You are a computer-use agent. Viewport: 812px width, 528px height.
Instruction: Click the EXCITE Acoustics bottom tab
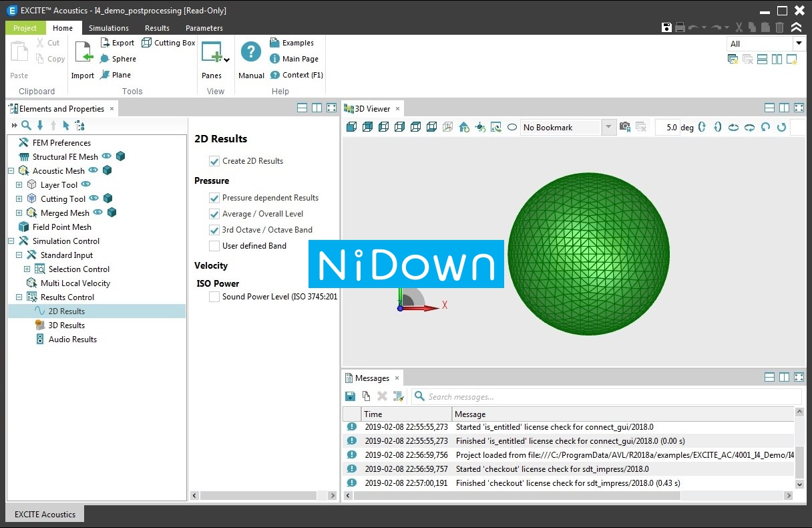[x=45, y=514]
